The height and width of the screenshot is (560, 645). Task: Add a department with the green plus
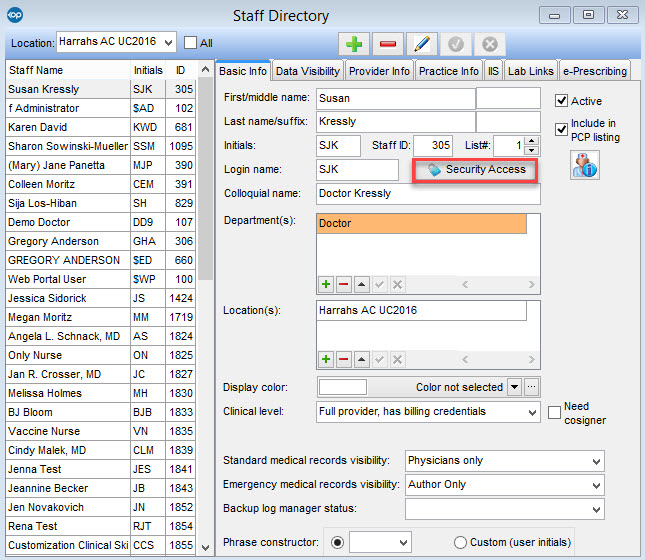[x=326, y=284]
